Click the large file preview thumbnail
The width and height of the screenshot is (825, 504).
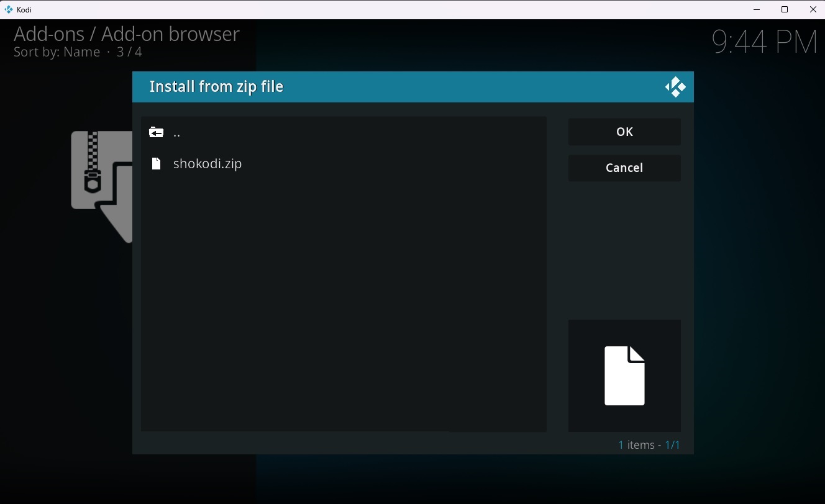click(624, 376)
